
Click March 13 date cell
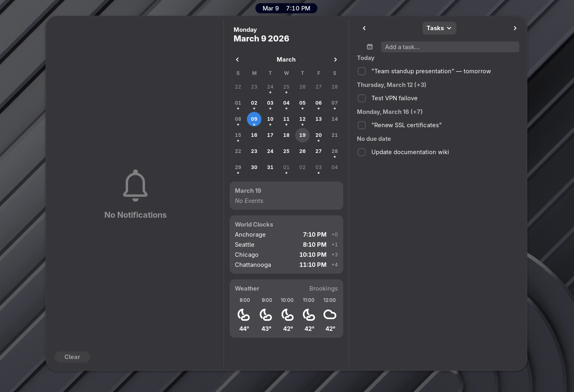pos(319,119)
